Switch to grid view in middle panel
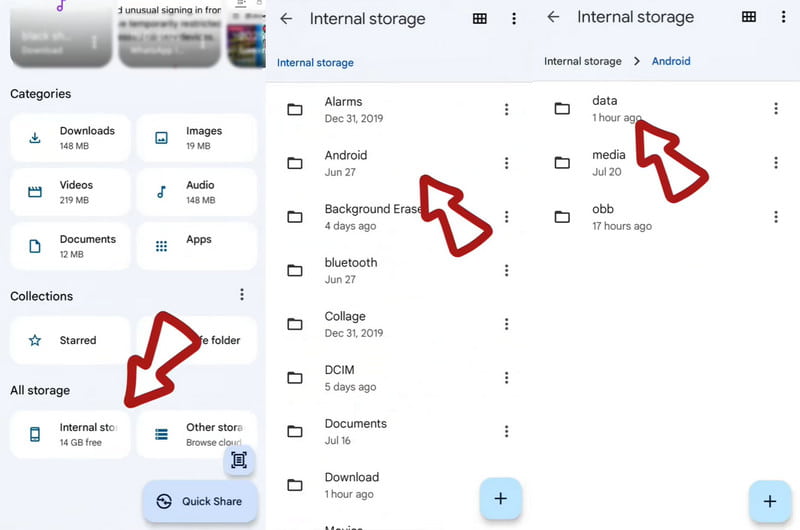Image resolution: width=800 pixels, height=530 pixels. pyautogui.click(x=480, y=19)
